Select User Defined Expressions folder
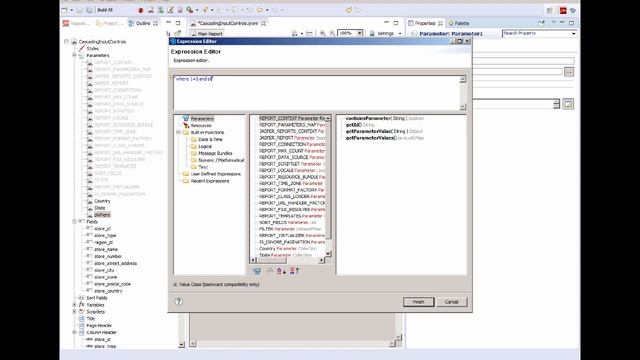 coord(216,174)
